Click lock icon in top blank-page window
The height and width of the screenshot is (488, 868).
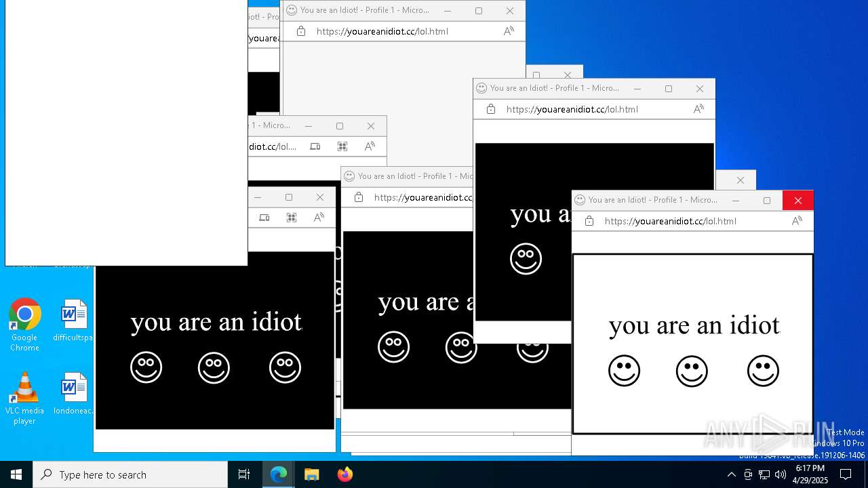[301, 31]
